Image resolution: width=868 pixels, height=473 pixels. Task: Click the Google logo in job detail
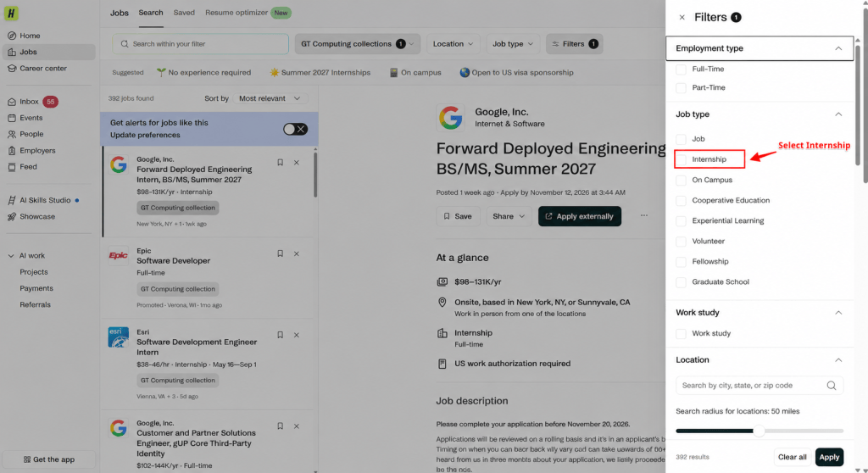click(451, 118)
